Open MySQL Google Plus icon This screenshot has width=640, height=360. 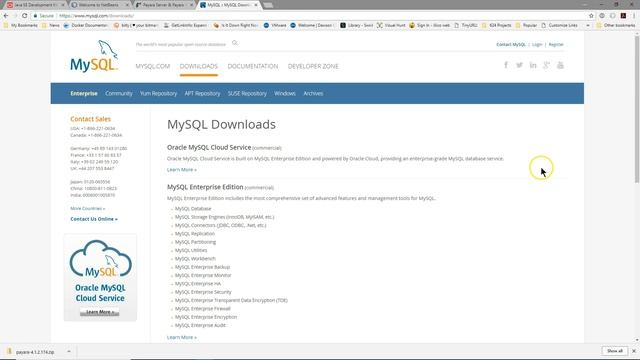click(546, 65)
